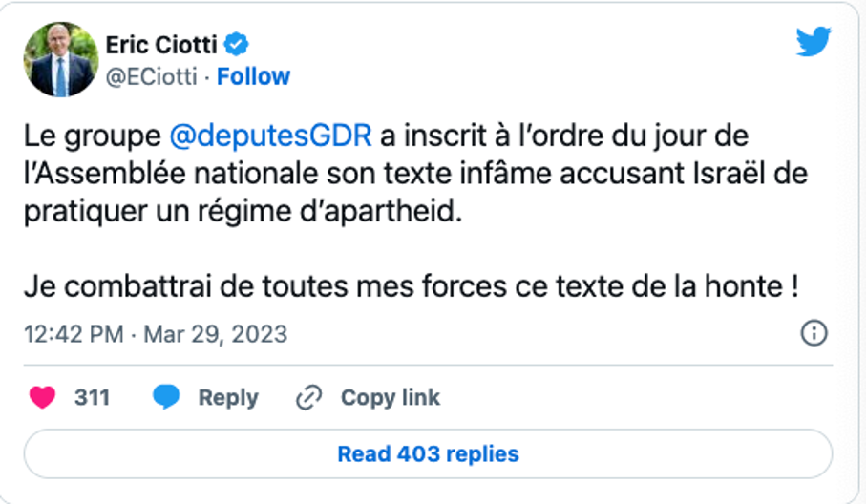Click the sentence starting "Je combattrai"

pos(411,284)
